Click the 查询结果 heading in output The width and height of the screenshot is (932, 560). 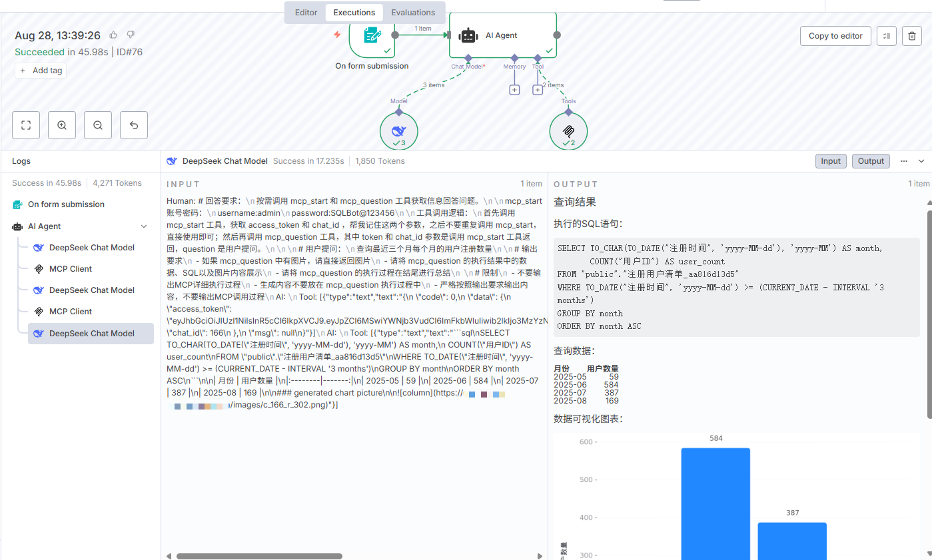tap(575, 202)
